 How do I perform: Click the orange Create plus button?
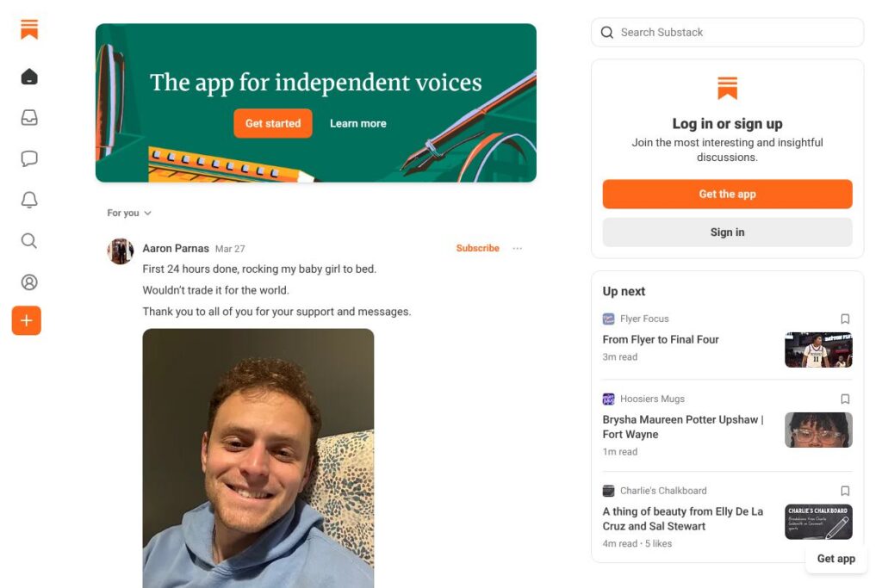(27, 320)
